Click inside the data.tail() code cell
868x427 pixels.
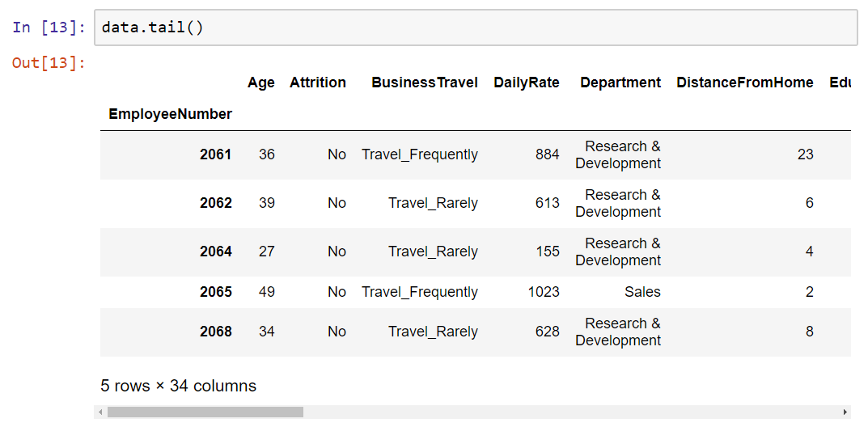click(x=476, y=27)
